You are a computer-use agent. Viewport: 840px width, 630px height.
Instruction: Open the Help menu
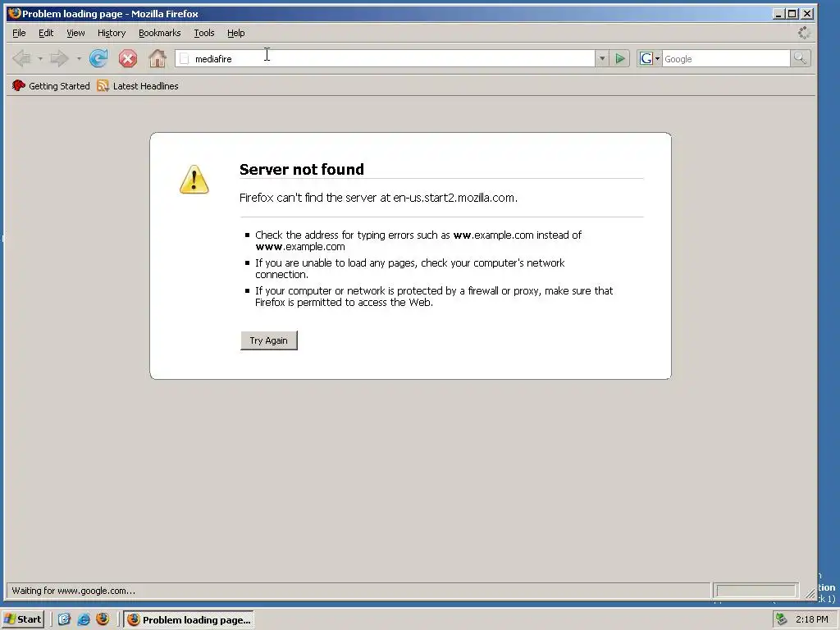pyautogui.click(x=235, y=33)
